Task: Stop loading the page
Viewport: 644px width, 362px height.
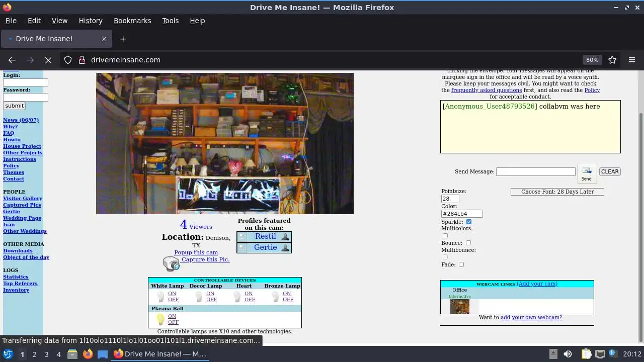Action: tap(48, 60)
